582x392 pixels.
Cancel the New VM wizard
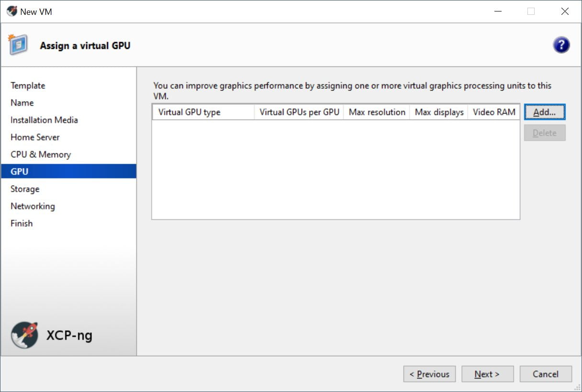click(x=546, y=374)
